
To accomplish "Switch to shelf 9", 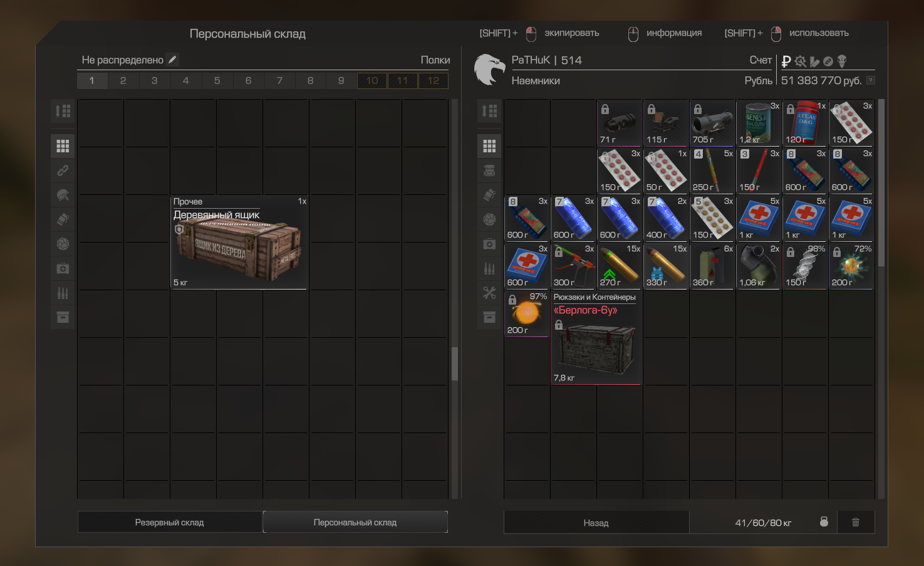I will 341,80.
